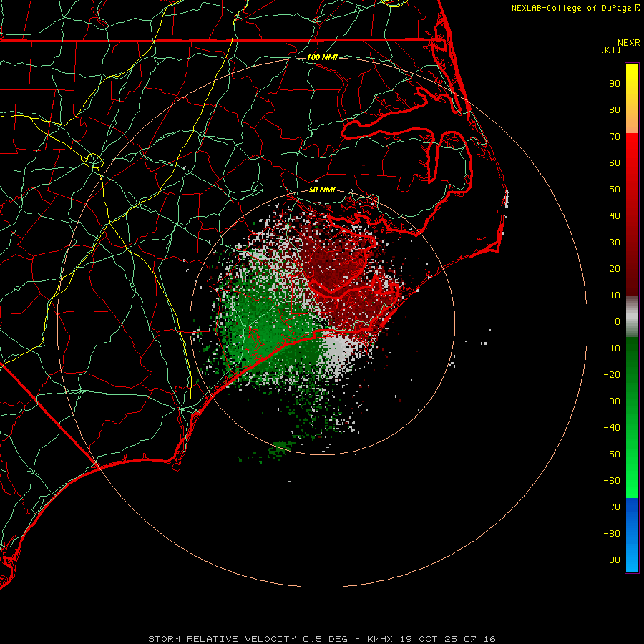The width and height of the screenshot is (644, 644).
Task: Click the 80 value on the velocity scale
Action: click(615, 110)
